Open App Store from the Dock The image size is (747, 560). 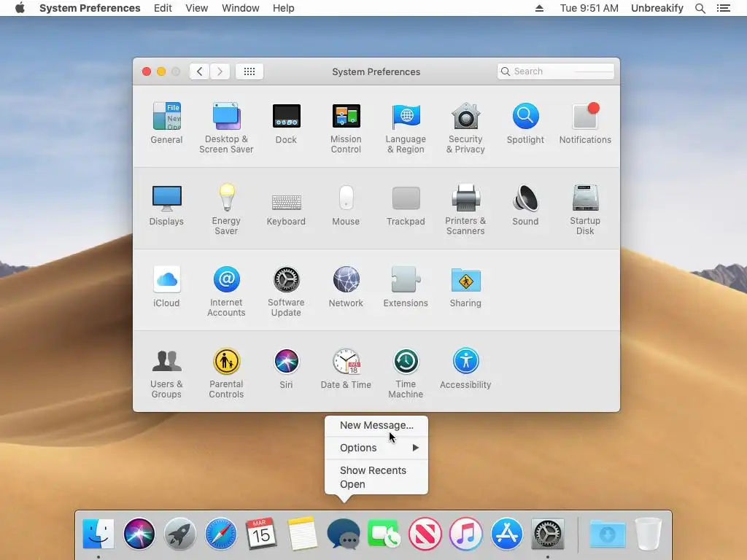[x=506, y=534]
